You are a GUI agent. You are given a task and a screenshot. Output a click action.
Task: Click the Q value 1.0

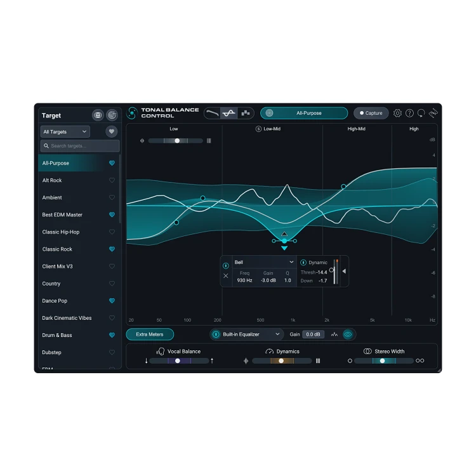288,280
